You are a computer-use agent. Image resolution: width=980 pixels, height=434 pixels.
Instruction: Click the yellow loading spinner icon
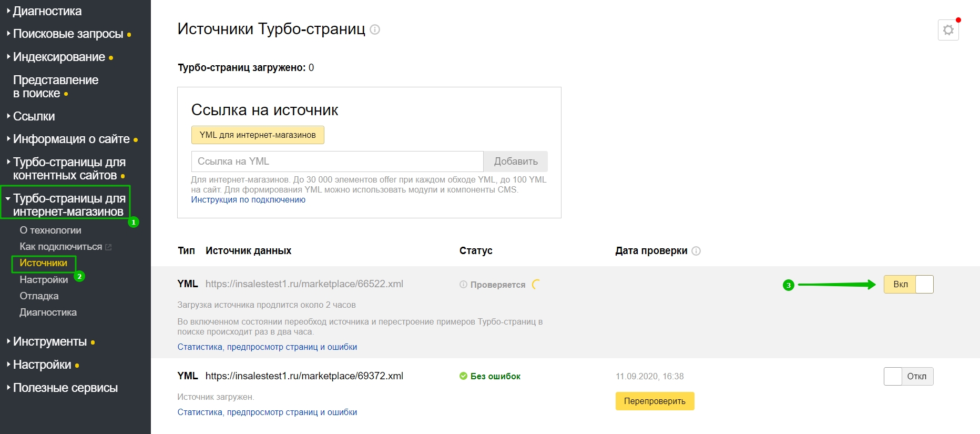pos(536,285)
